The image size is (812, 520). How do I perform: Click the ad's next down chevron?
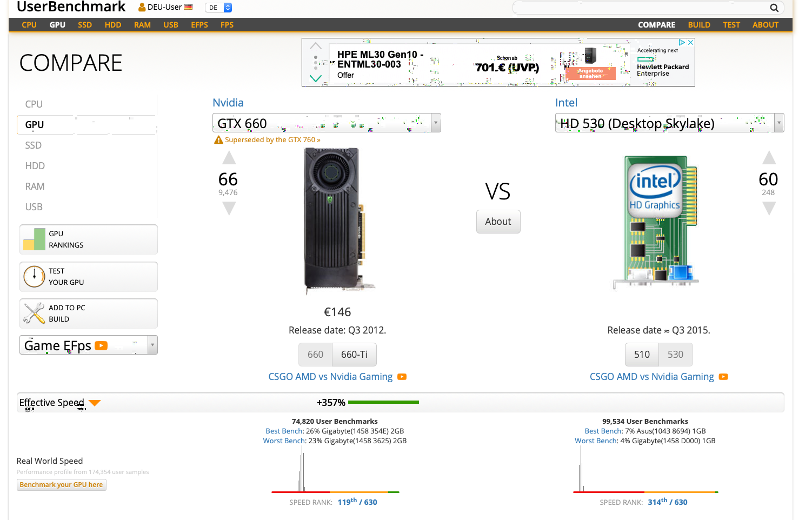coord(316,78)
